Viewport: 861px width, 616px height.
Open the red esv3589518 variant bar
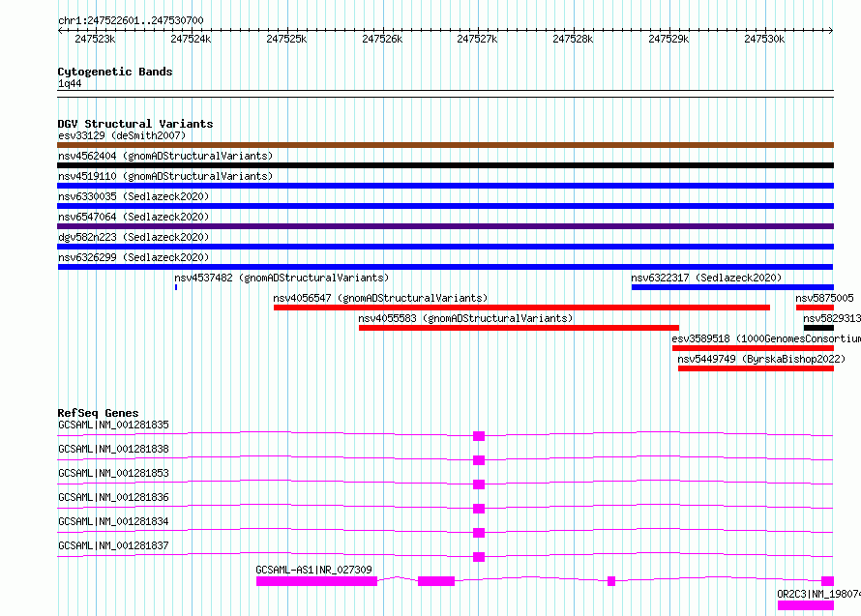coord(753,348)
